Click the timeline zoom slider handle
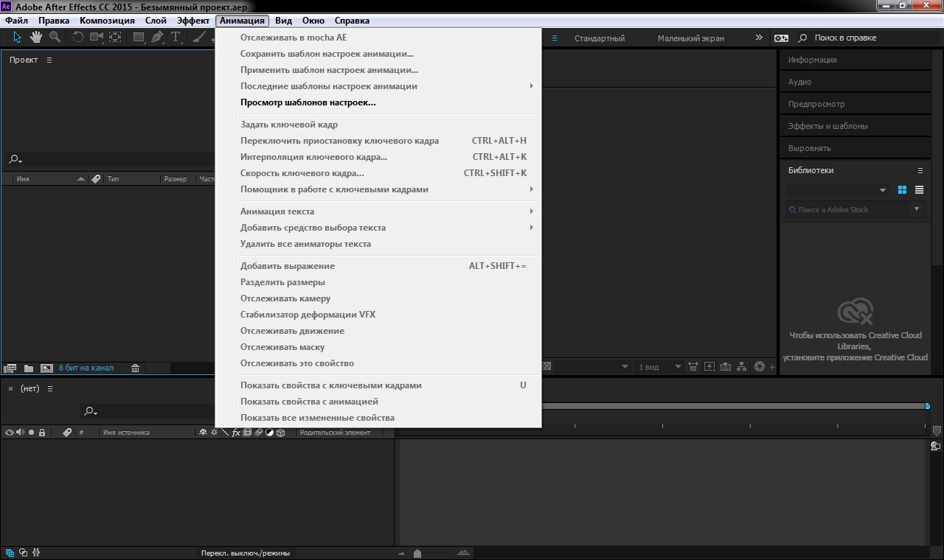This screenshot has width=944, height=560. (x=417, y=553)
